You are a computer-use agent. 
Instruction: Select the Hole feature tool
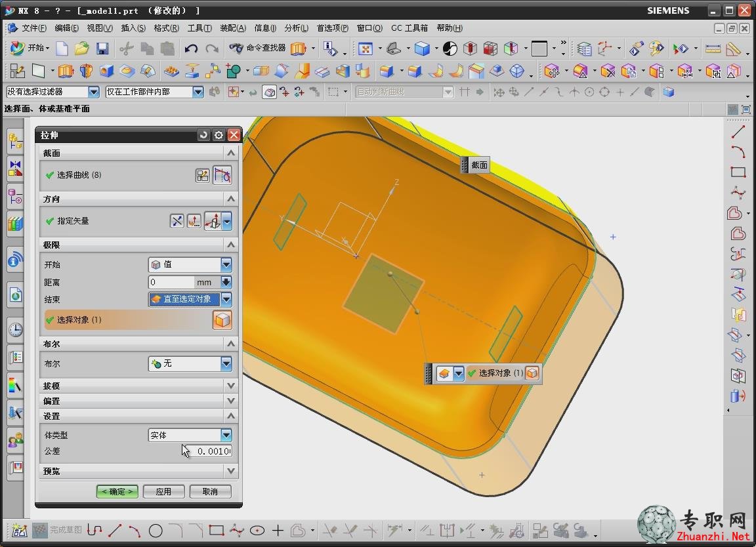click(x=106, y=71)
